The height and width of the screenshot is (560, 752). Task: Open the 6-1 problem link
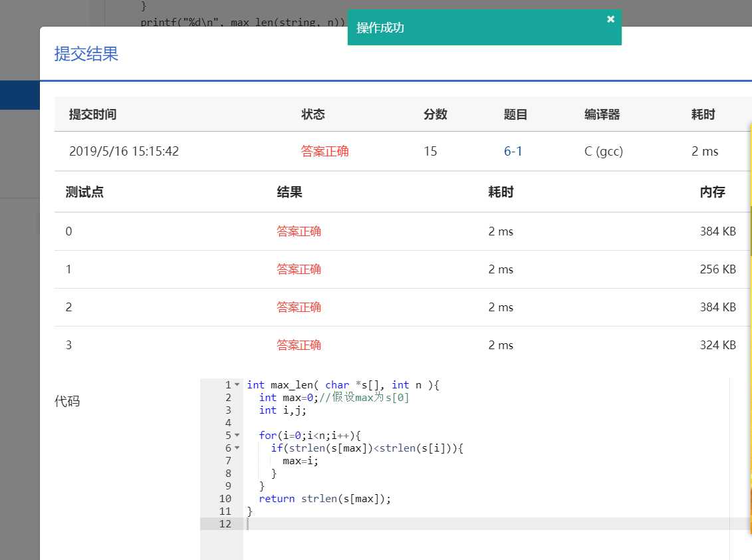pos(513,151)
